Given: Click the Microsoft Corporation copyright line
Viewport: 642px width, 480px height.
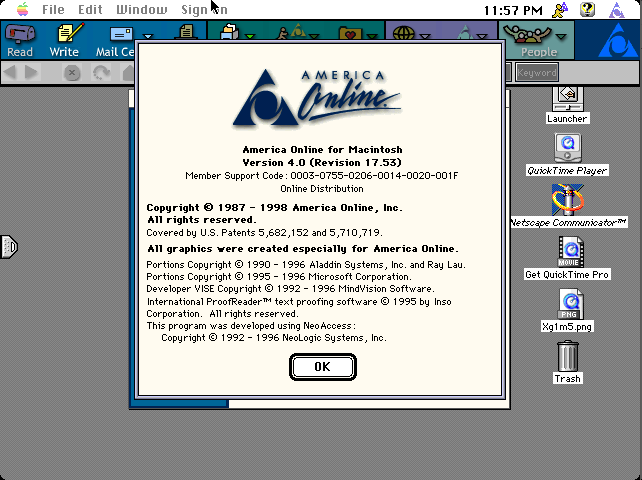Looking at the screenshot, I should (279, 277).
